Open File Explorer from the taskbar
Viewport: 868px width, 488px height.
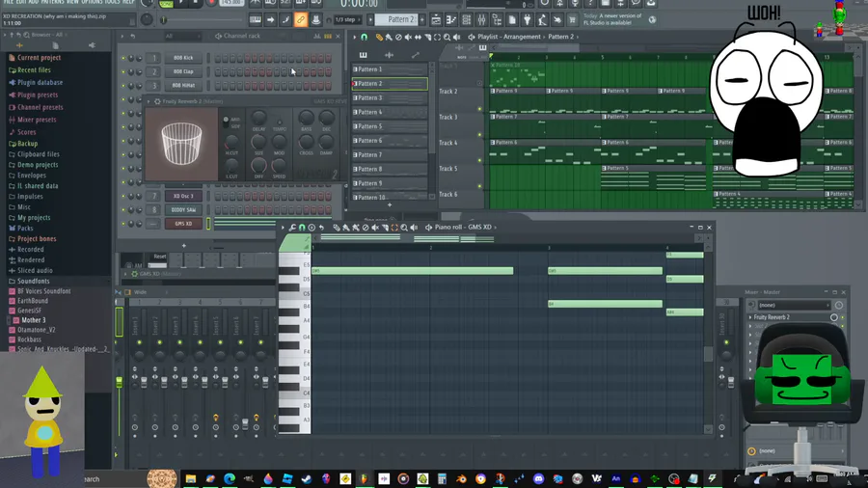pyautogui.click(x=190, y=478)
